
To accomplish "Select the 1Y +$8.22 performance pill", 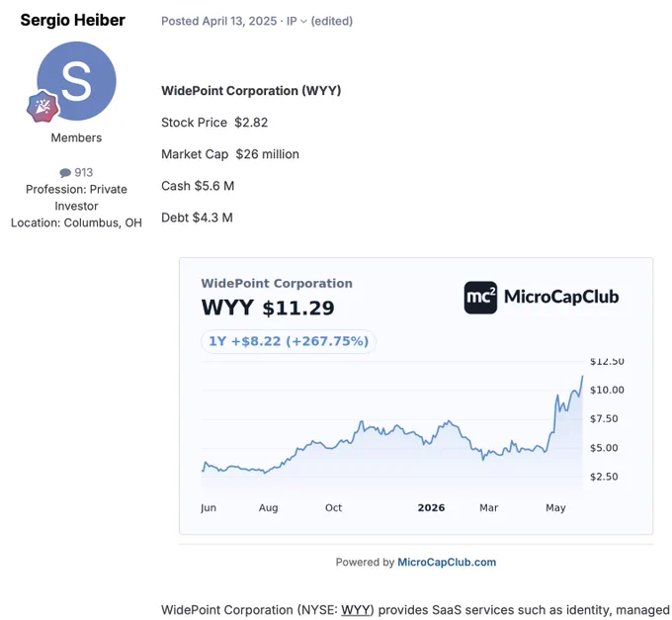I will tap(289, 341).
